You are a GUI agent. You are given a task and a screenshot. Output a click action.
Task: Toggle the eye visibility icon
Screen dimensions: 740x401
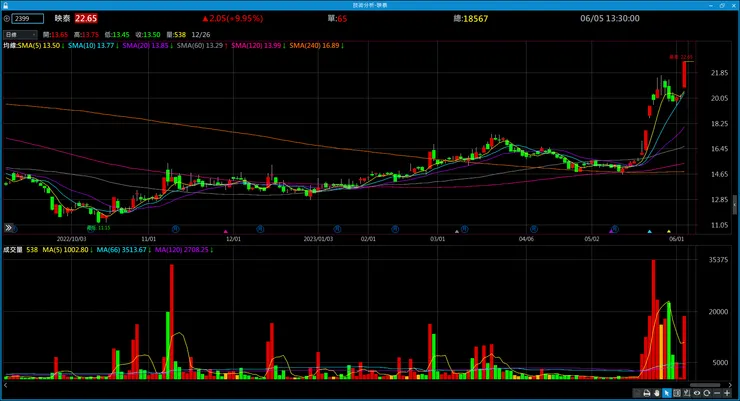tap(697, 393)
